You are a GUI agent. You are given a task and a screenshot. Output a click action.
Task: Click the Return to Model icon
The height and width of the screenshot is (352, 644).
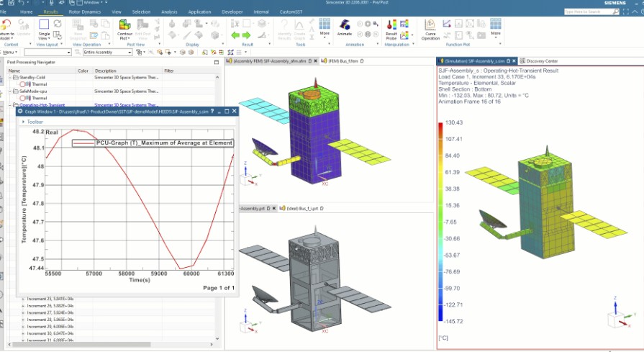tap(6, 27)
